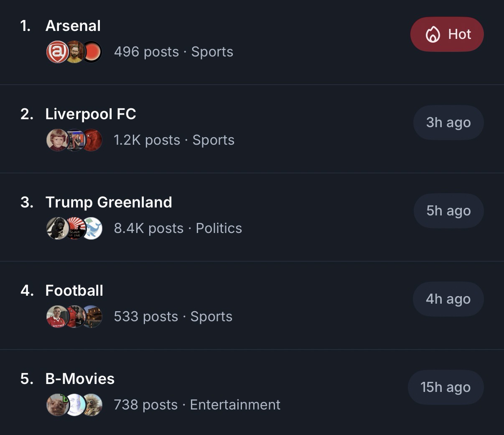Click the 3h ago badge for Liverpool FC
Viewport: 504px width, 435px height.
click(x=448, y=123)
